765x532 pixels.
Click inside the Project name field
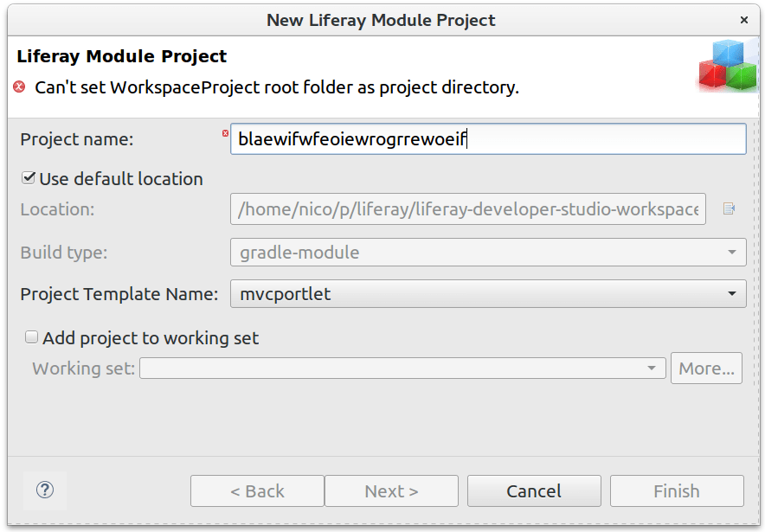coord(485,138)
